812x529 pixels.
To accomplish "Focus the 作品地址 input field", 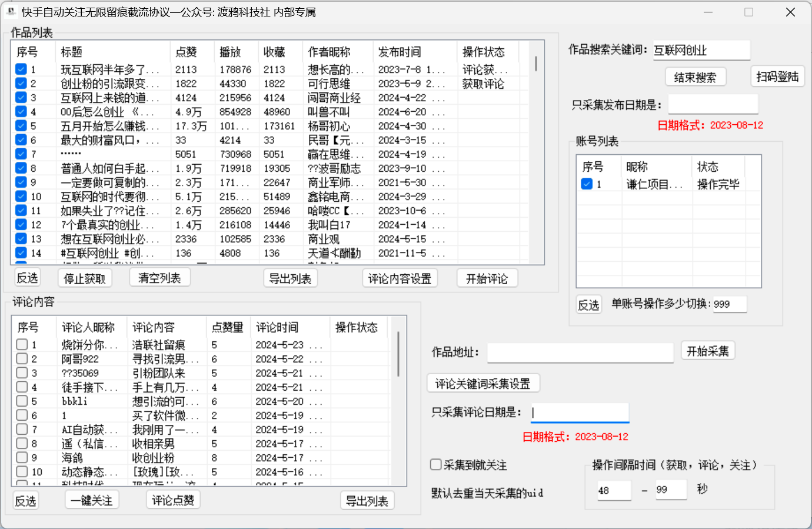I will click(580, 352).
